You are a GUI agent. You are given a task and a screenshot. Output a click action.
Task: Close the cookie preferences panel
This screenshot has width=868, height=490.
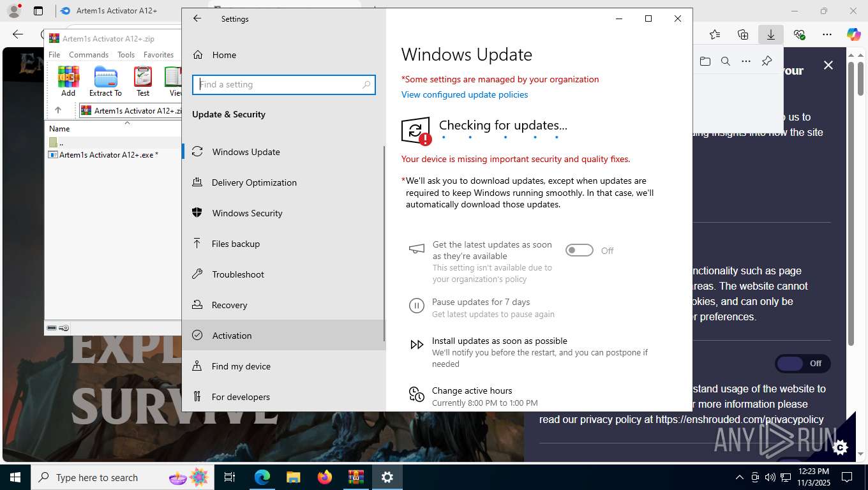(828, 65)
